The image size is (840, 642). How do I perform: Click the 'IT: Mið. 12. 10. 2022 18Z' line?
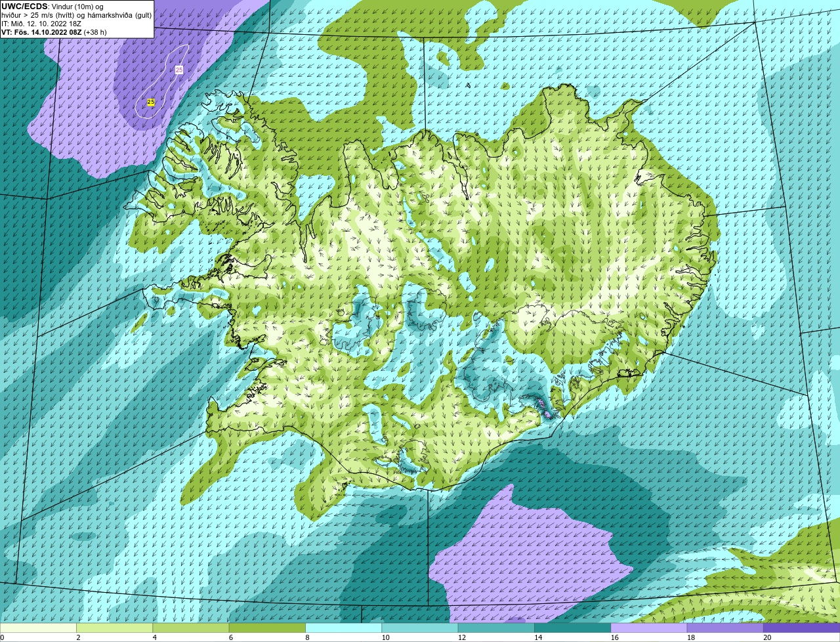click(41, 24)
